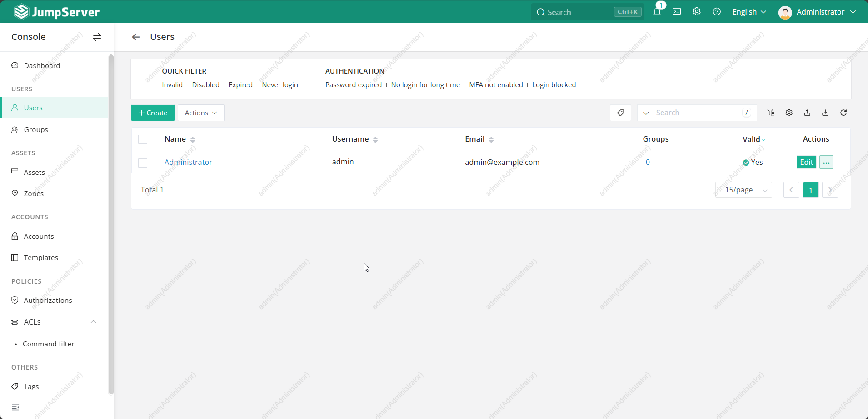Click the tag filter icon button

[x=620, y=113]
